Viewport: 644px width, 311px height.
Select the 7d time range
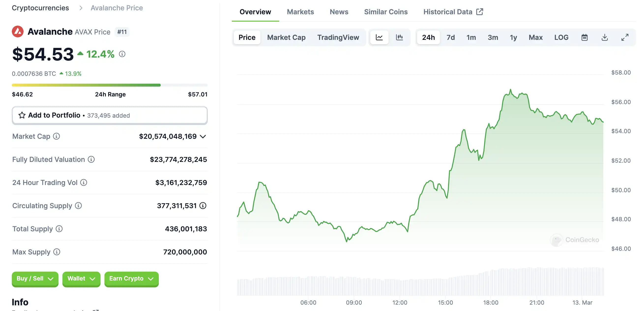[451, 38]
